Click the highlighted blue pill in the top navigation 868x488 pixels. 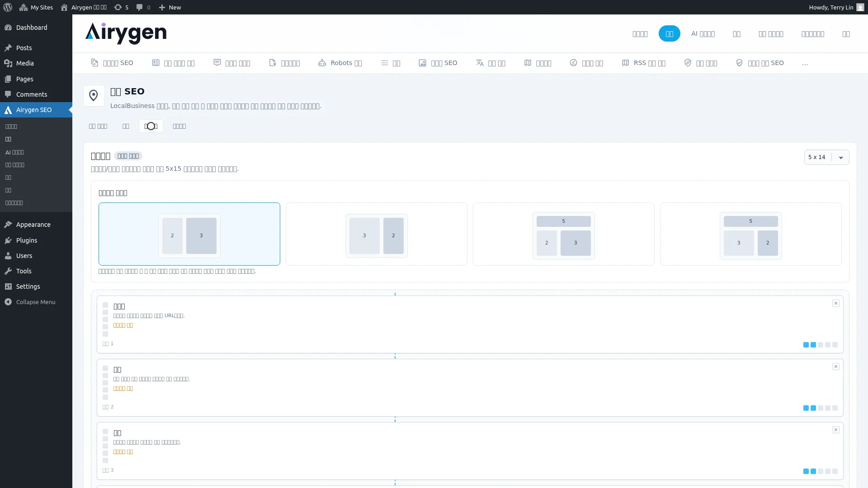pyautogui.click(x=670, y=33)
